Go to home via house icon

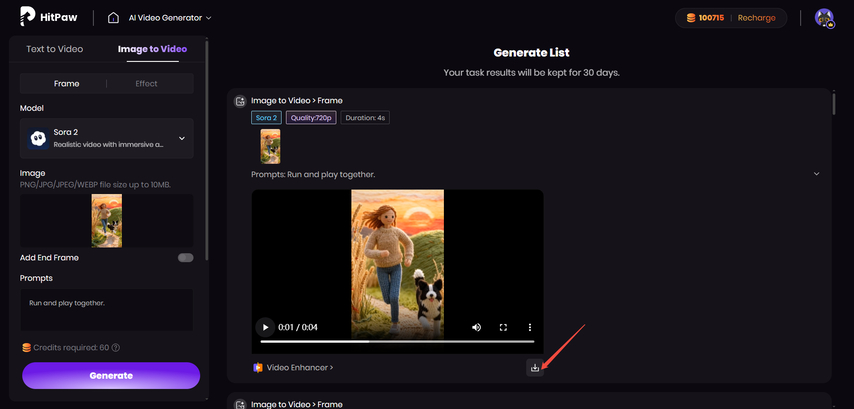pos(113,17)
